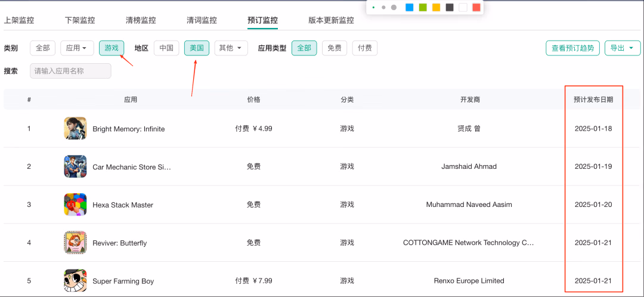Click 分类 column header
Screen dimensions: 644x297
coord(347,100)
